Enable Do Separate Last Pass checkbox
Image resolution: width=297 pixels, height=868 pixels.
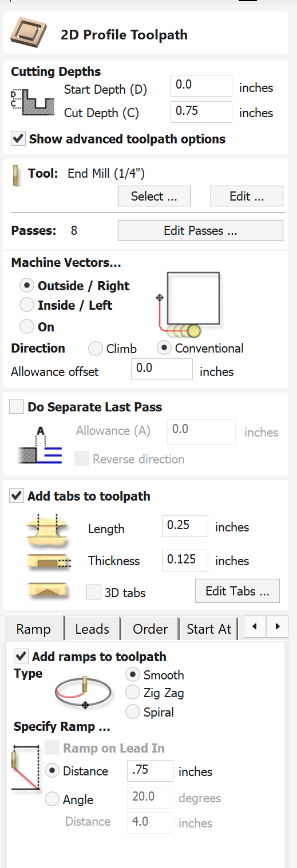(x=18, y=407)
